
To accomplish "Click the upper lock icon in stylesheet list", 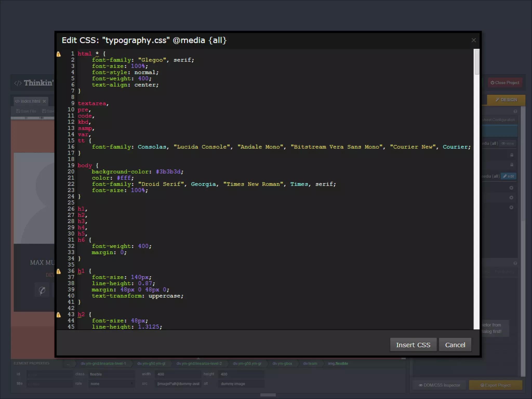I will (x=512, y=155).
